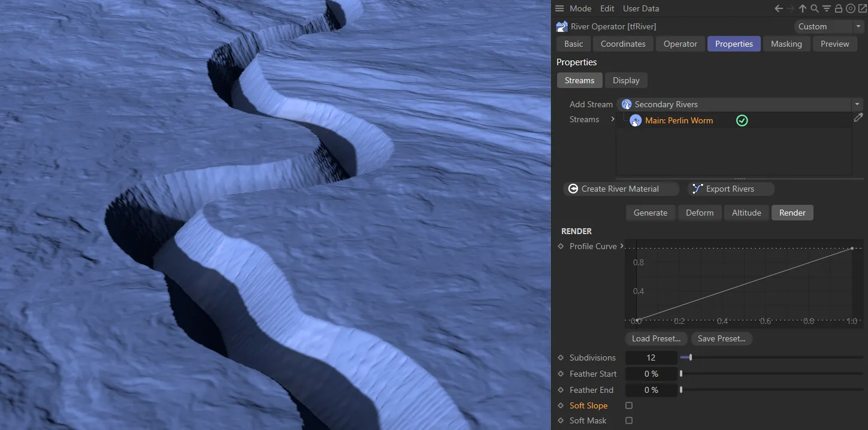The image size is (868, 430).
Task: Click the filter icon near the top right
Action: (827, 8)
